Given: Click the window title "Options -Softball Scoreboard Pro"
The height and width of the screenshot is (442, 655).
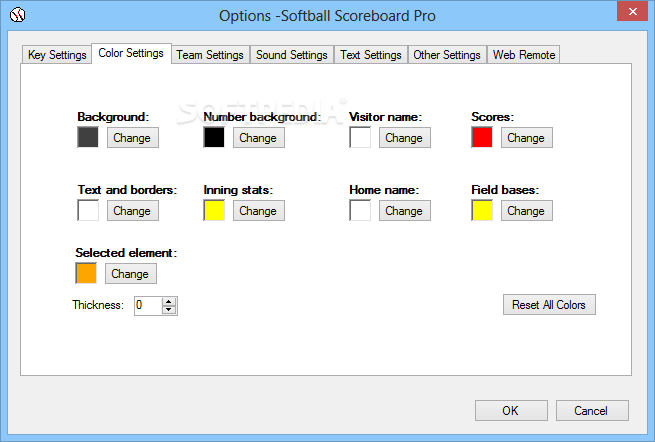Looking at the screenshot, I should pyautogui.click(x=327, y=16).
